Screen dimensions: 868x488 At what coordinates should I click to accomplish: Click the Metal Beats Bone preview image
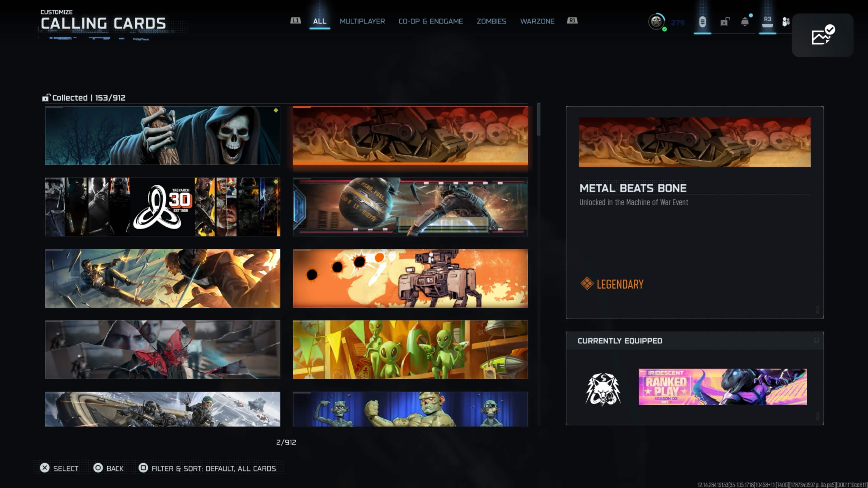(694, 142)
